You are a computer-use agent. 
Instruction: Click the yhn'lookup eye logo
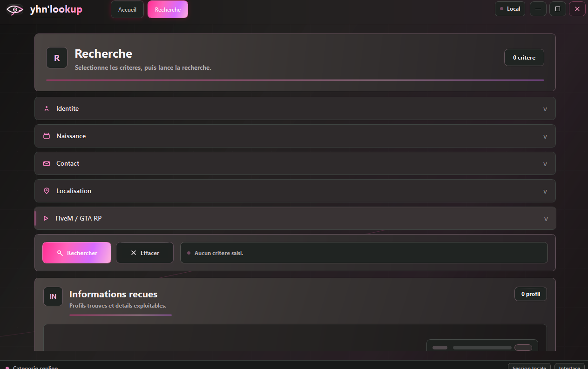(15, 9)
